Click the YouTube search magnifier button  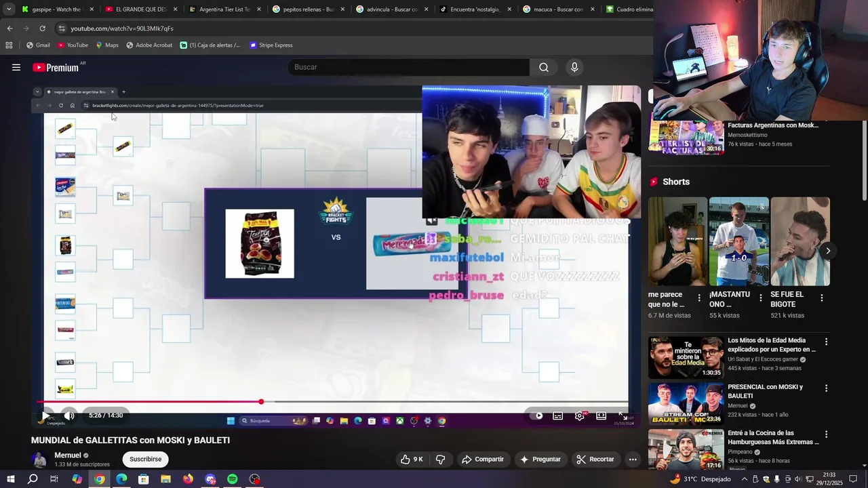(x=544, y=67)
